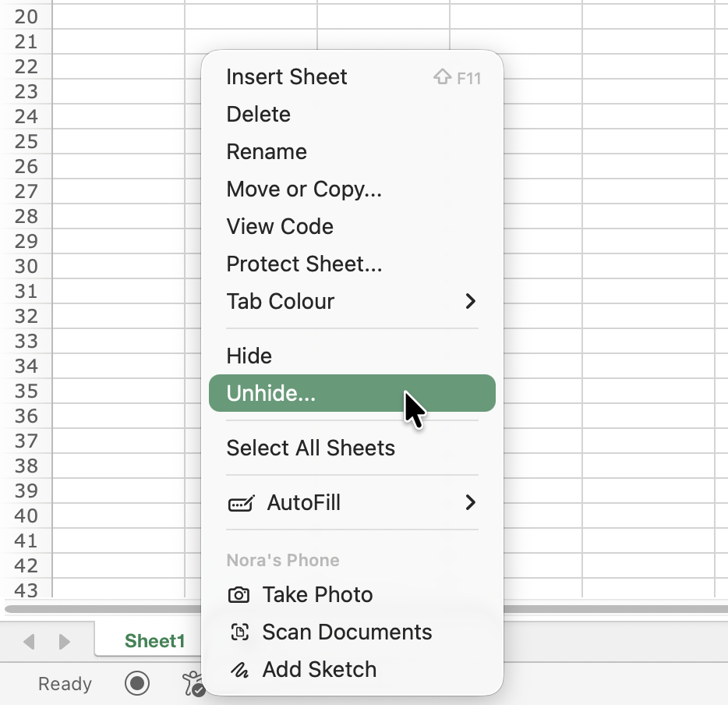Click Hide to hide the sheet
Viewport: 728px width, 705px height.
point(249,356)
